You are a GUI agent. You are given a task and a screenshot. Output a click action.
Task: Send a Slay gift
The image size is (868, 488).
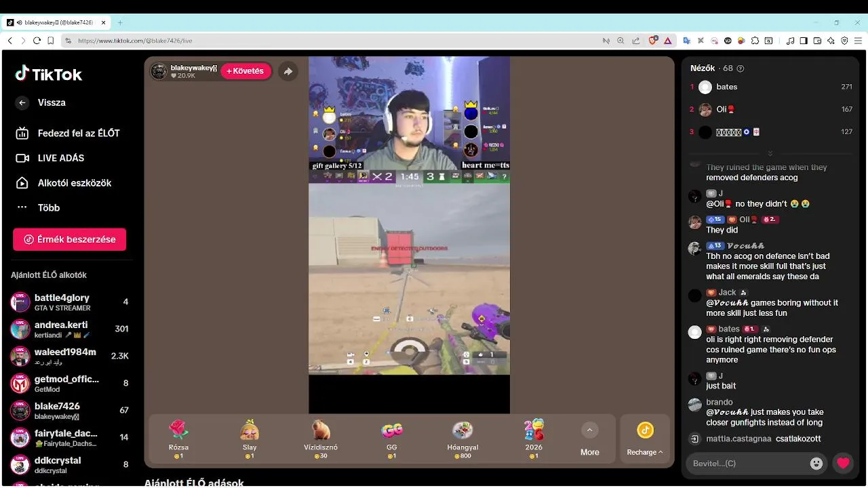coord(250,439)
